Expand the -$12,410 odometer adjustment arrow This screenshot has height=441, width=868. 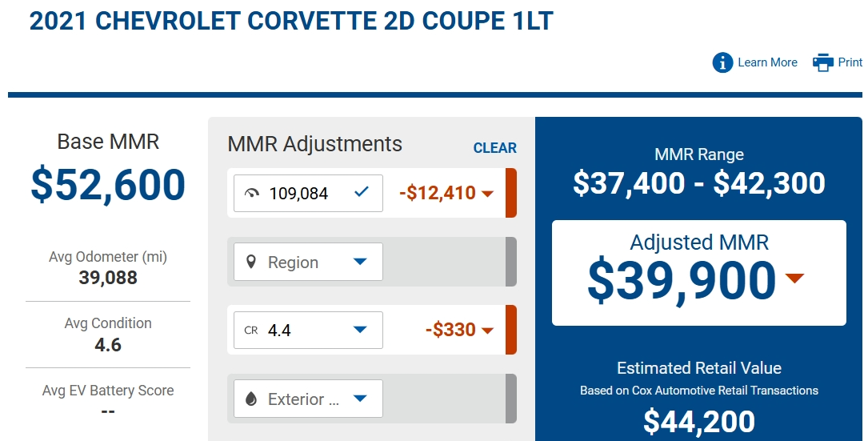point(488,194)
